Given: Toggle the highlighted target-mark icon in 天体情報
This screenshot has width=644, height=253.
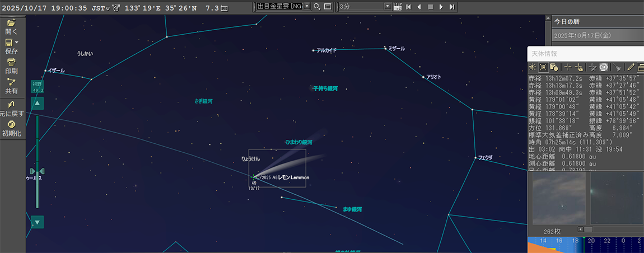Looking at the screenshot, I should (543, 67).
